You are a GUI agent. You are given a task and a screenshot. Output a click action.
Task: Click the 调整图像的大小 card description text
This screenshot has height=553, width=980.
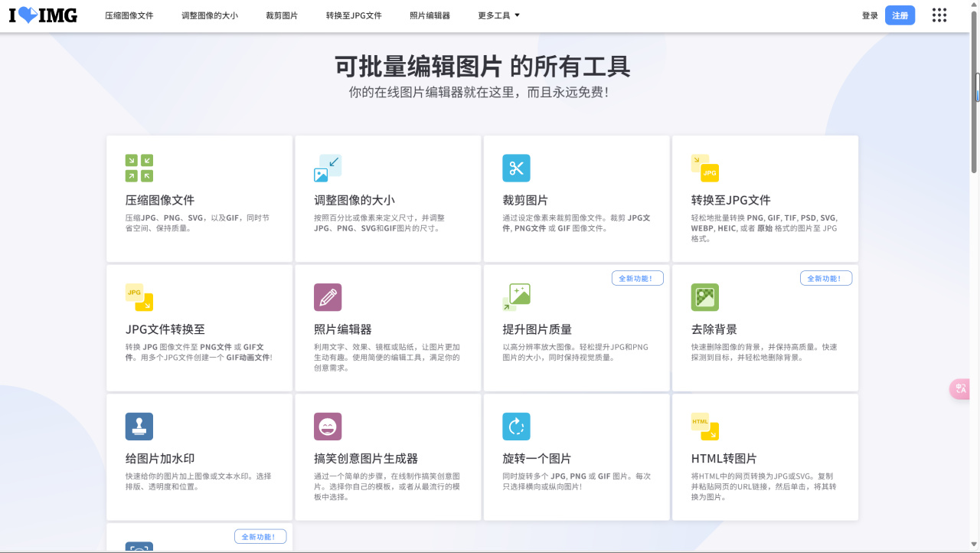point(379,223)
